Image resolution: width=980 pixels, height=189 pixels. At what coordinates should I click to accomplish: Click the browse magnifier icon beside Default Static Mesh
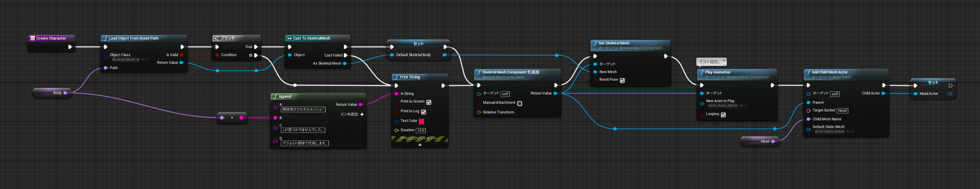[x=853, y=132]
